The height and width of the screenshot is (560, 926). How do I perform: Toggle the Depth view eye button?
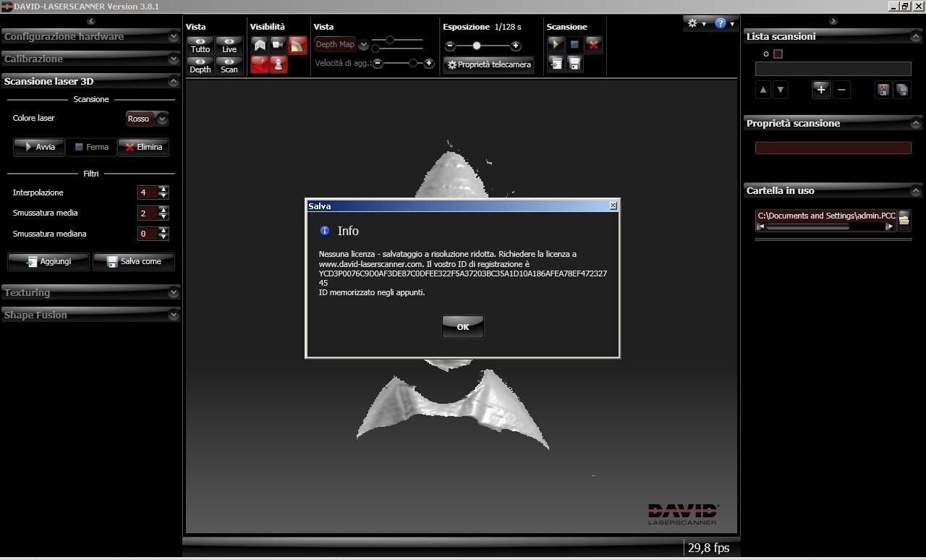click(200, 65)
